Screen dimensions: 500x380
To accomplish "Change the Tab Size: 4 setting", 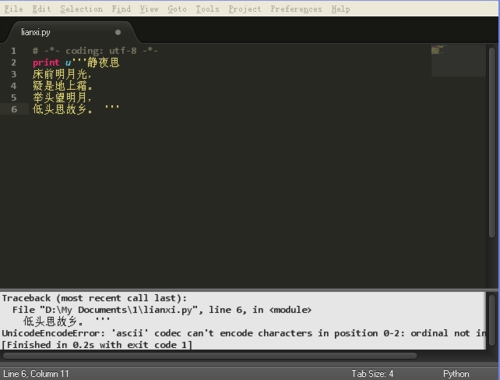I will (372, 374).
